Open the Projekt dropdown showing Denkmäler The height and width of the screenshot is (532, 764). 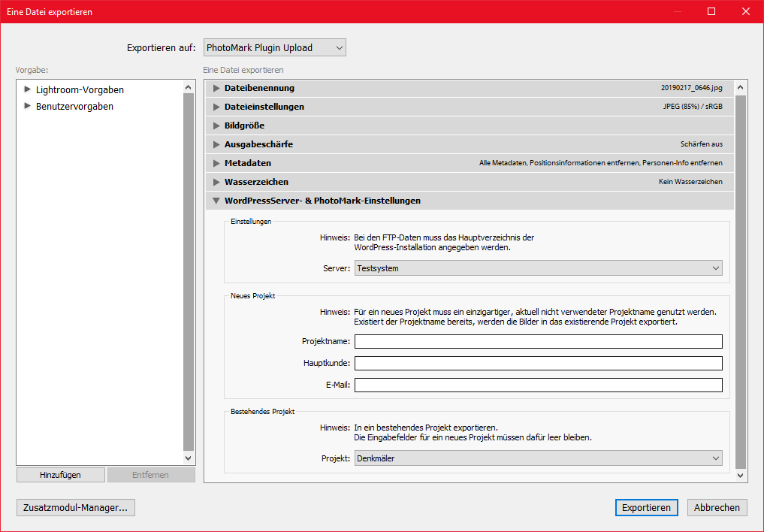point(538,458)
